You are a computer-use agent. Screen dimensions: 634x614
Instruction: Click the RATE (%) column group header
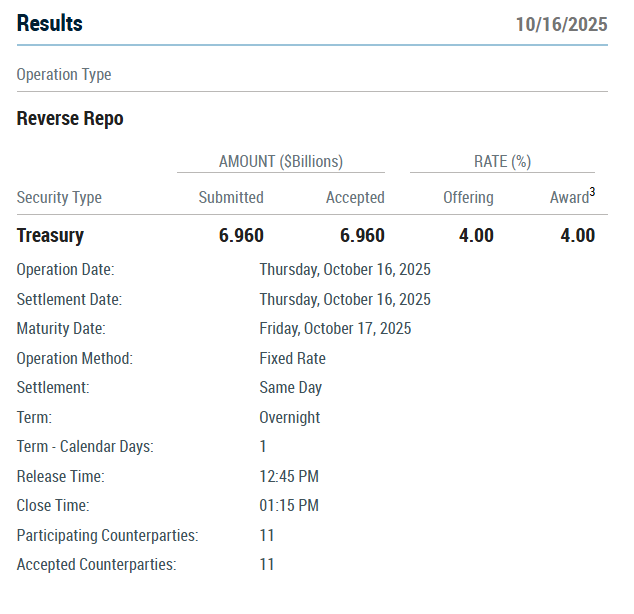click(502, 161)
